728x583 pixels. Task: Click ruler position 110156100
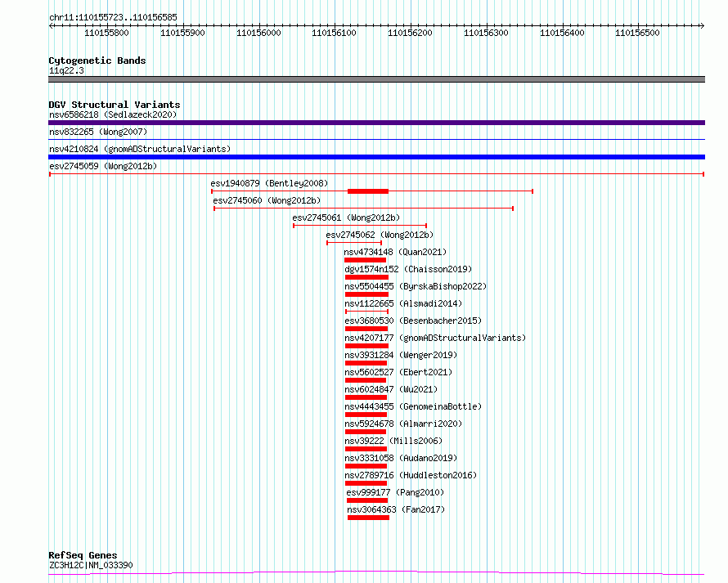334,33
